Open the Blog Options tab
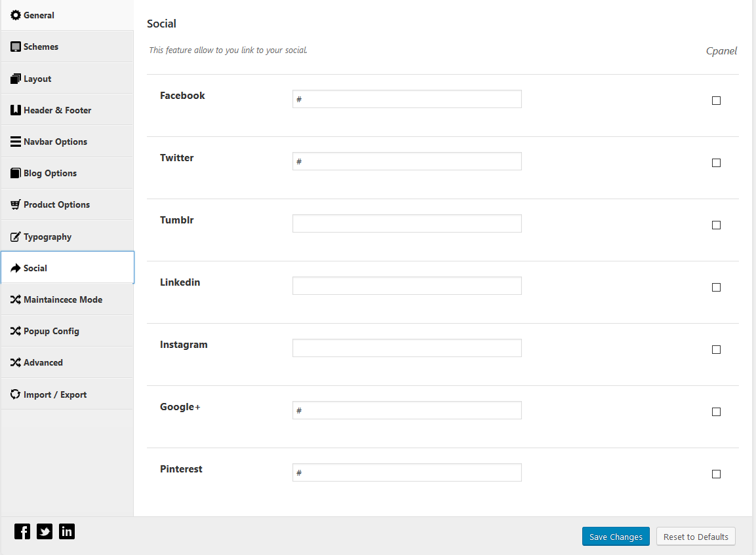 click(67, 173)
